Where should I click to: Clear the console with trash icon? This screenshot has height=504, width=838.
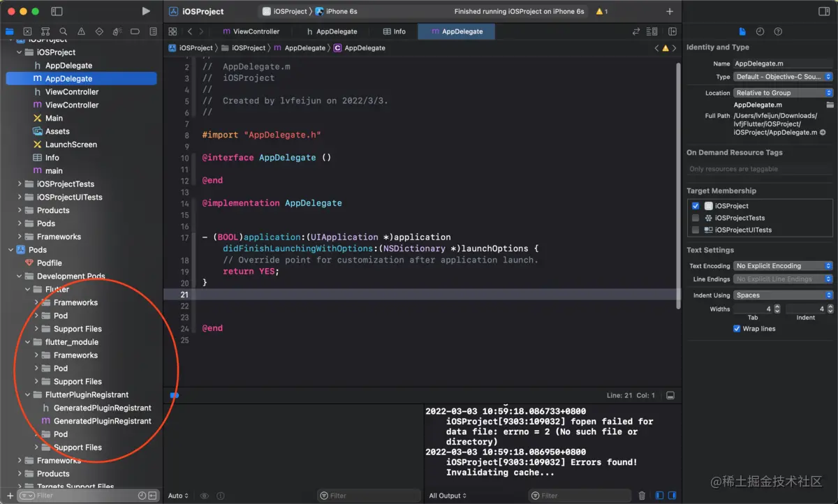coord(642,496)
